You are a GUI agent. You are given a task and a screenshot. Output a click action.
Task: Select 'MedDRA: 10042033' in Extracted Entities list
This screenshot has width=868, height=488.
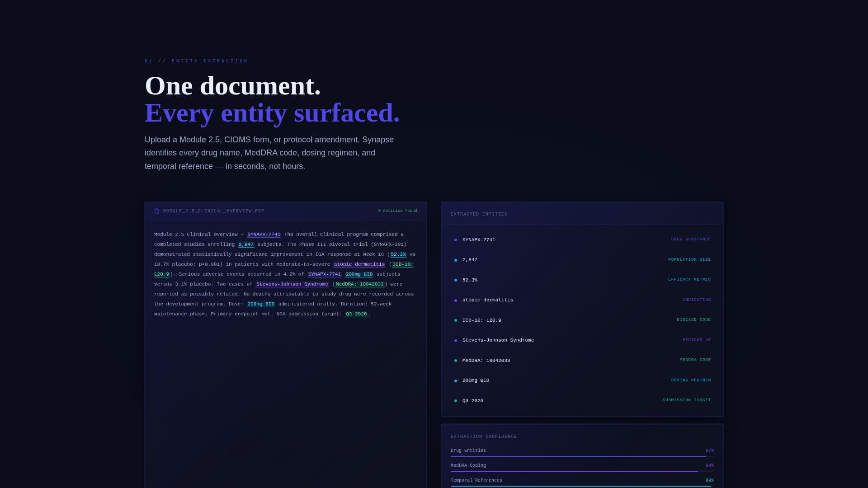[486, 360]
